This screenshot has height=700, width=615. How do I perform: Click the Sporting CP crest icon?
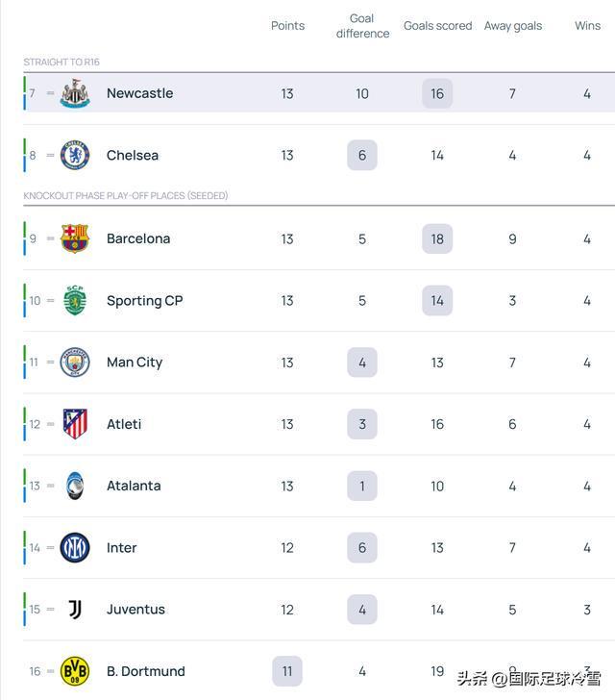tap(75, 301)
